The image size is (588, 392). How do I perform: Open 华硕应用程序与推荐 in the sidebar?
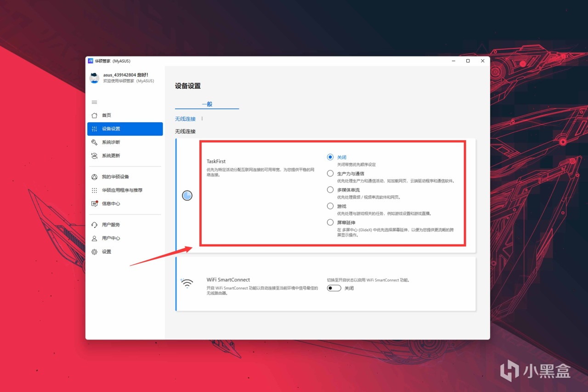(125, 190)
